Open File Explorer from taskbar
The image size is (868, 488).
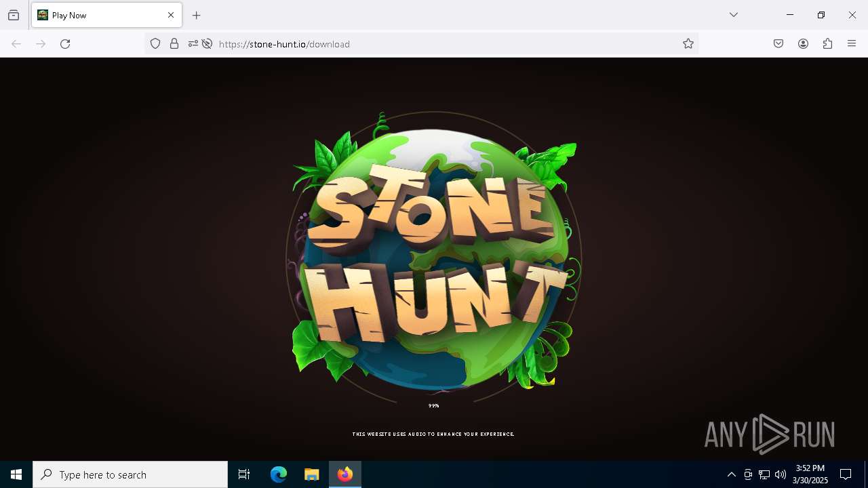pos(312,474)
